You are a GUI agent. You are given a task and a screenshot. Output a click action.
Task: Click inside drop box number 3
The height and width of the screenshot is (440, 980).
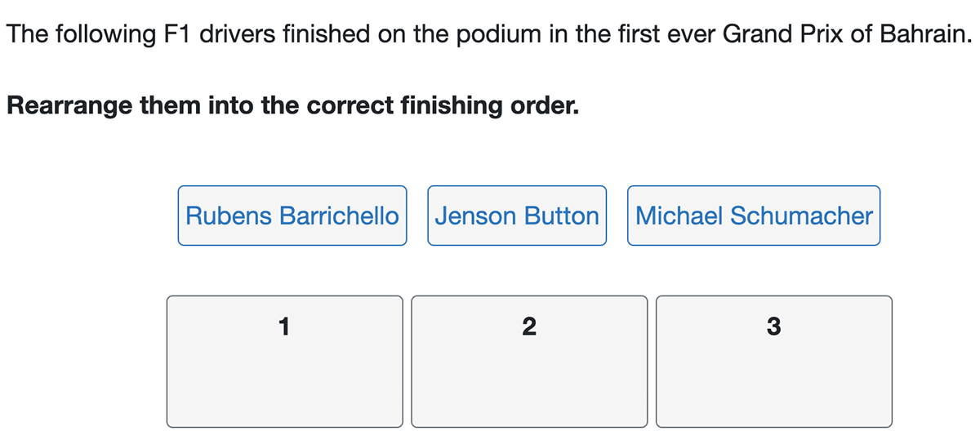(773, 376)
